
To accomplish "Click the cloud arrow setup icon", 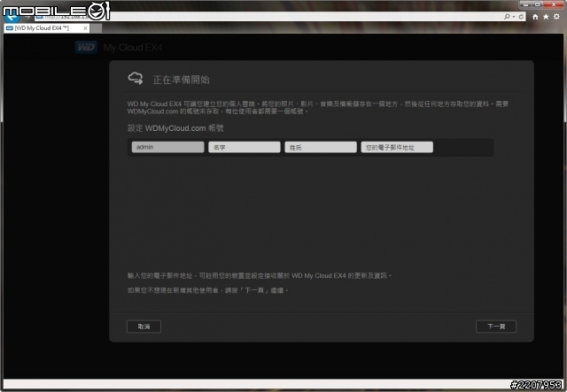I will tap(136, 78).
